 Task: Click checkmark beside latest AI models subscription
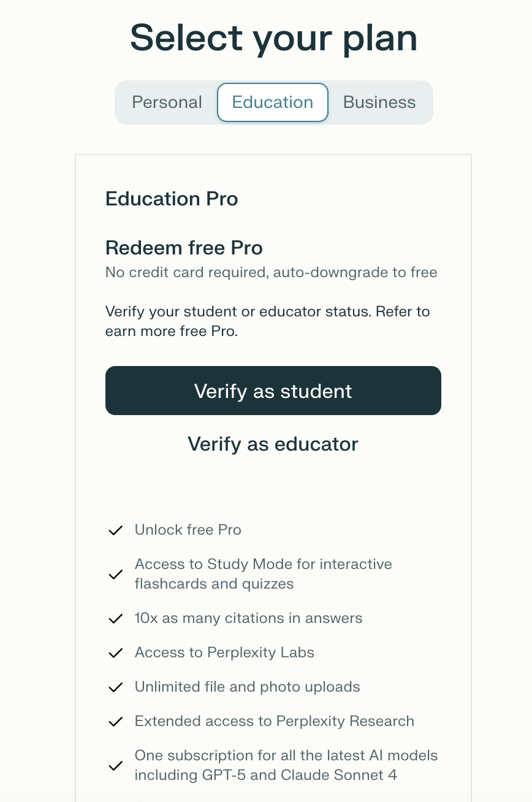115,766
